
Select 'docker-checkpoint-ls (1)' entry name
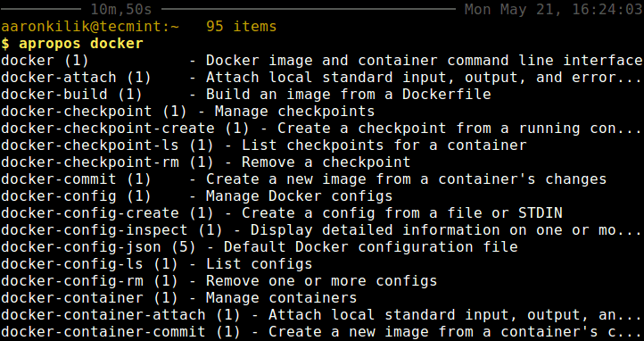(108, 146)
